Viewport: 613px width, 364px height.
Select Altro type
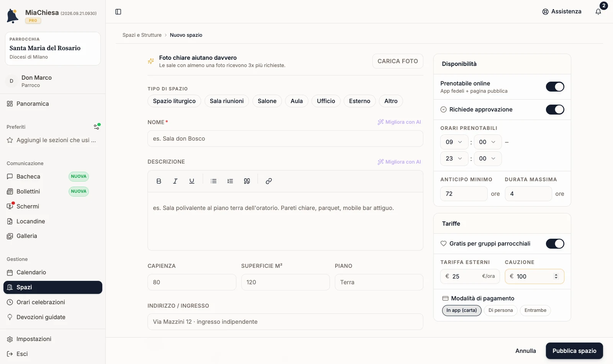click(391, 101)
